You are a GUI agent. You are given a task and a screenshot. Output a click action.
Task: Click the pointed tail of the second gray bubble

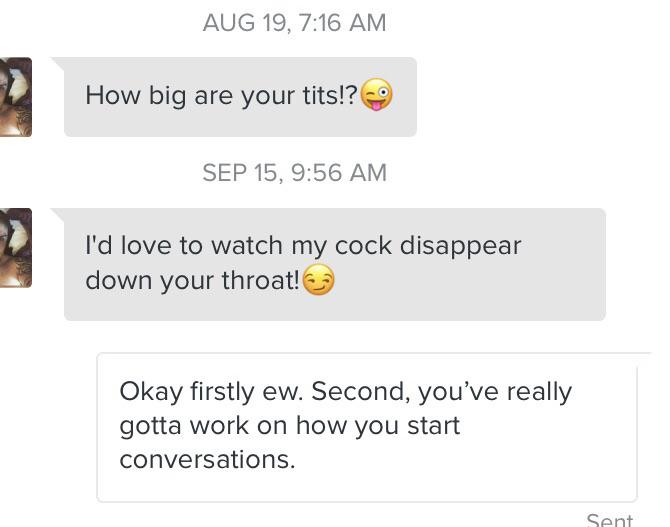[57, 214]
